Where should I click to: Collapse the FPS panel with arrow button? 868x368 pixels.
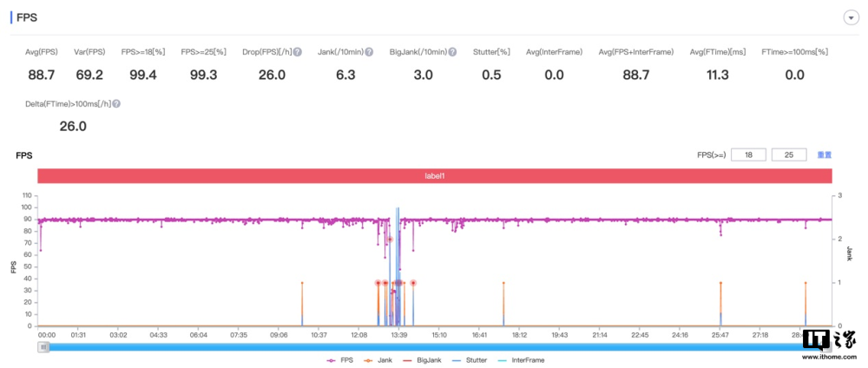[x=851, y=18]
